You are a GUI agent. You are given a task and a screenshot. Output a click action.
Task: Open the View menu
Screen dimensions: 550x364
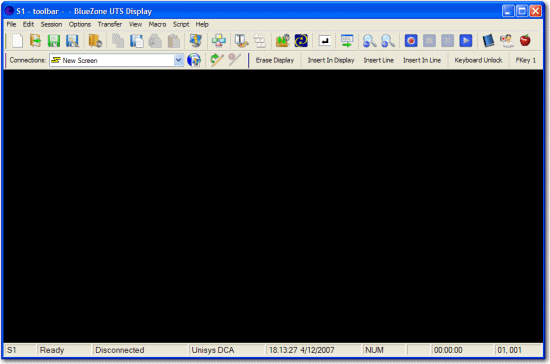click(135, 24)
